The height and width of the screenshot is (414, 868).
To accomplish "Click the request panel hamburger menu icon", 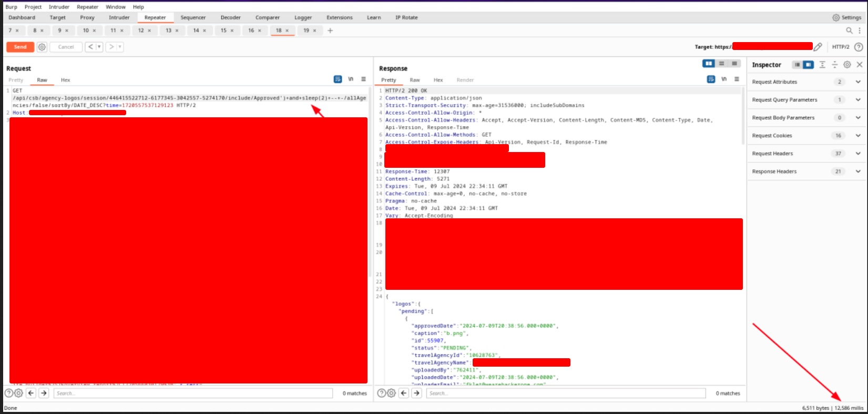I will [x=363, y=79].
